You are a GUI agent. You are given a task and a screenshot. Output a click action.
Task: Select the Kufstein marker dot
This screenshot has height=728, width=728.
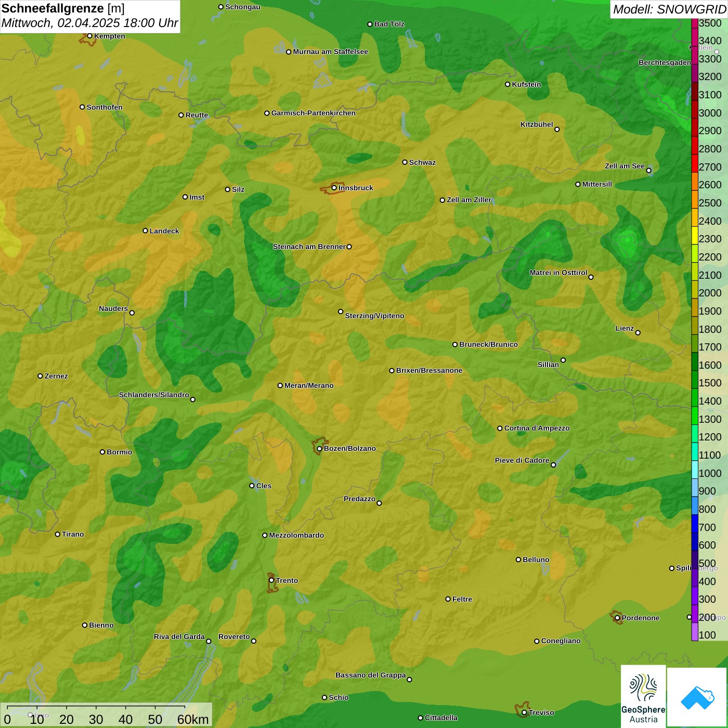pos(508,84)
